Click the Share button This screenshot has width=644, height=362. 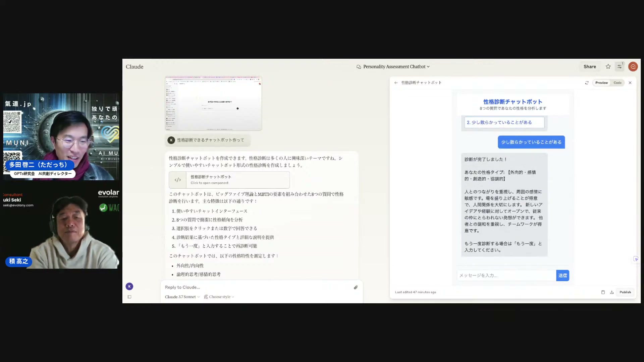pyautogui.click(x=589, y=67)
